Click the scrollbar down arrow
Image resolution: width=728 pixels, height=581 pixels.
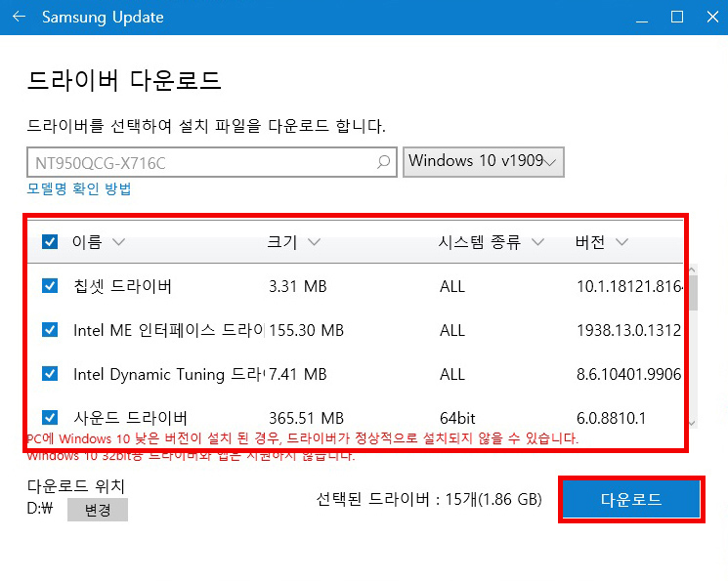692,423
